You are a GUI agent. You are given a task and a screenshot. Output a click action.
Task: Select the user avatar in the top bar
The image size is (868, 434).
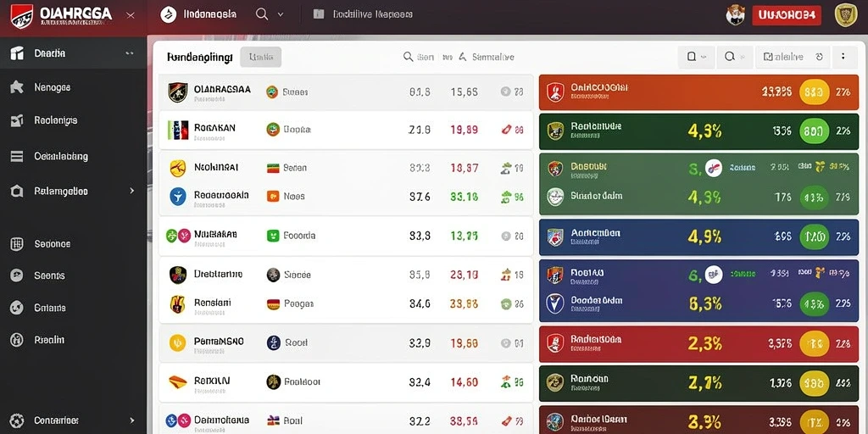pyautogui.click(x=735, y=15)
